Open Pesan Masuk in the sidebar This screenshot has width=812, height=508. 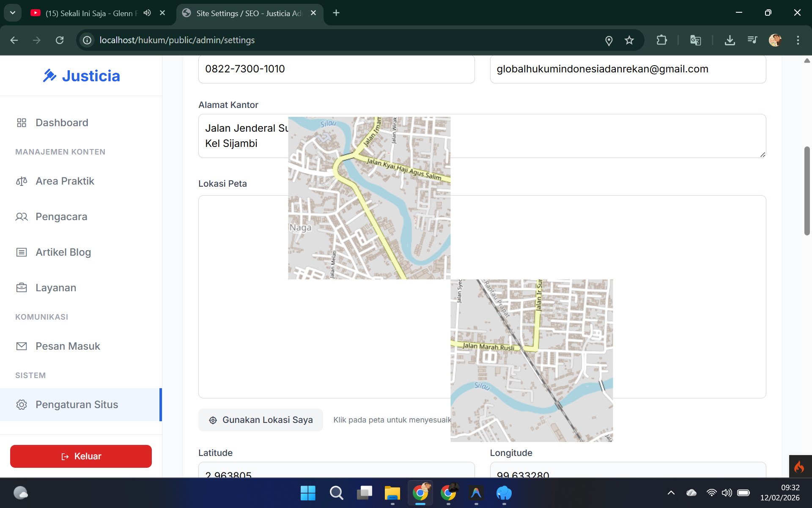pos(68,346)
